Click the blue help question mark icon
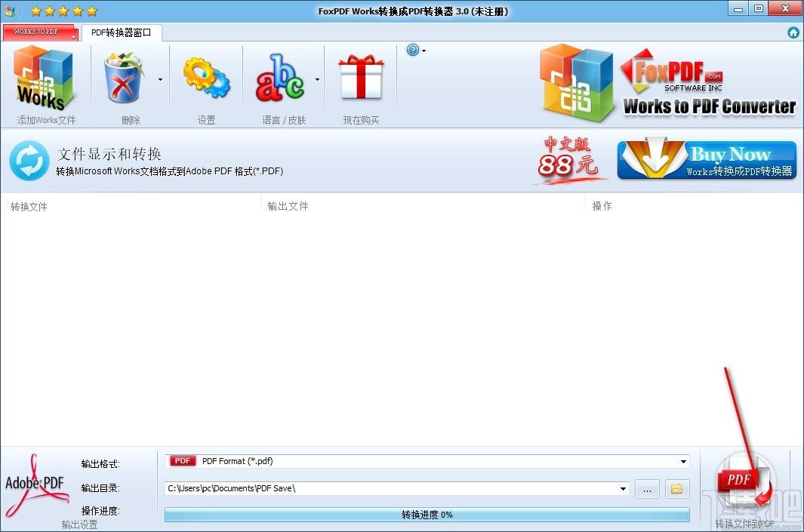 coord(413,51)
